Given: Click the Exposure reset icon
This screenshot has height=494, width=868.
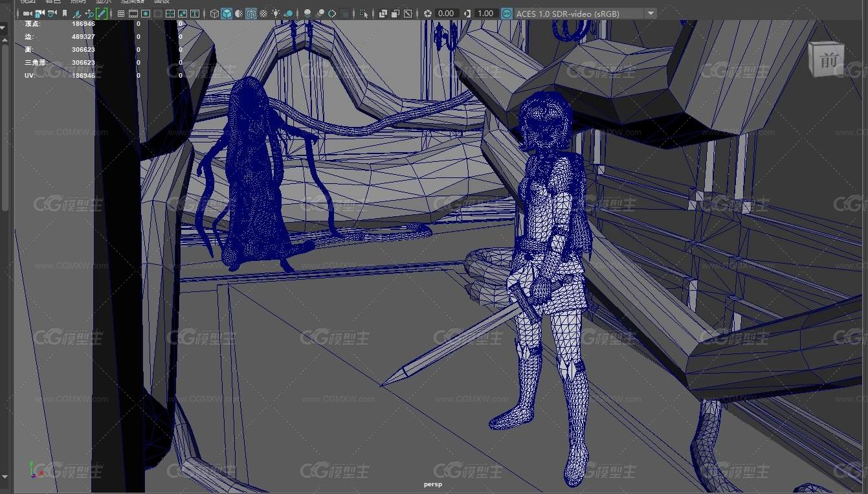Looking at the screenshot, I should click(428, 13).
